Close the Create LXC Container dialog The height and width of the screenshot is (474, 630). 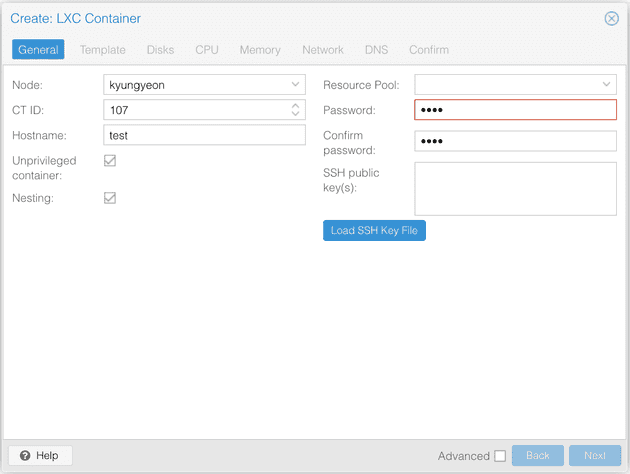click(611, 18)
